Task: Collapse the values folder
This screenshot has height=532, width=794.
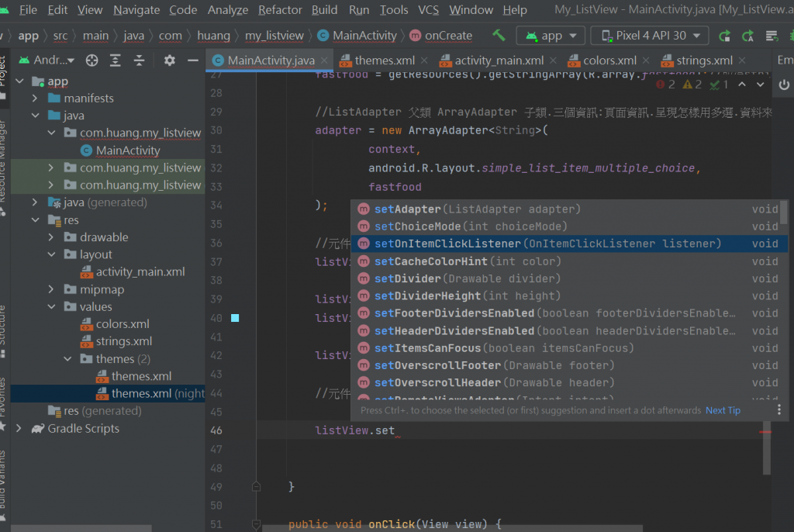Action: 50,307
